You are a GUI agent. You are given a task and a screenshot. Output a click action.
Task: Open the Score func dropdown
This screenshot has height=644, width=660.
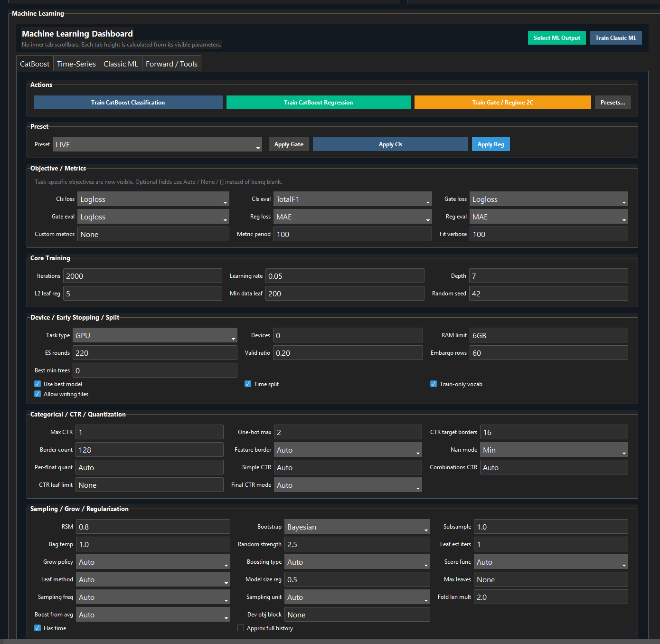pyautogui.click(x=551, y=562)
